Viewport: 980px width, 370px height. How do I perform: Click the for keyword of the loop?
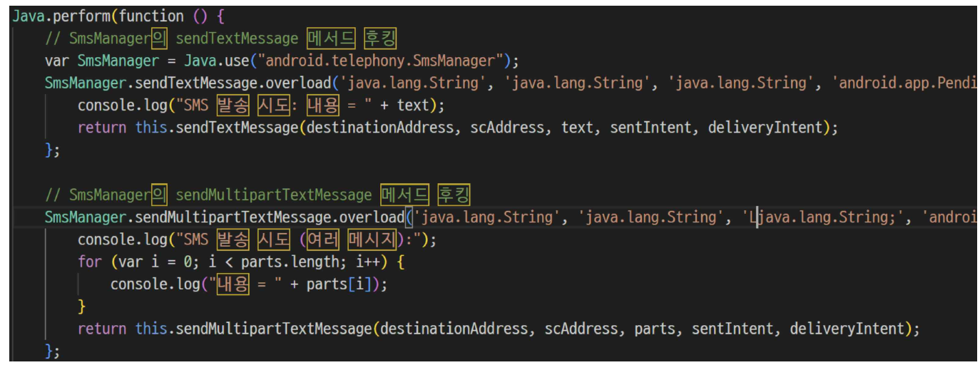click(x=90, y=262)
